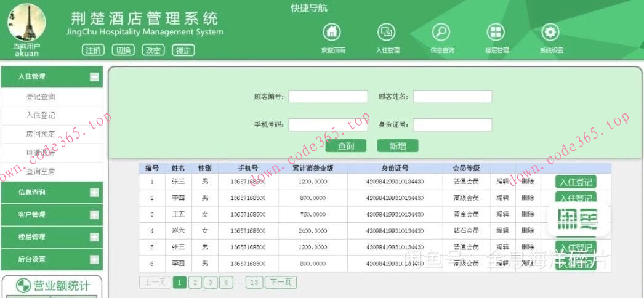Go to pagination page 3

pyautogui.click(x=211, y=283)
